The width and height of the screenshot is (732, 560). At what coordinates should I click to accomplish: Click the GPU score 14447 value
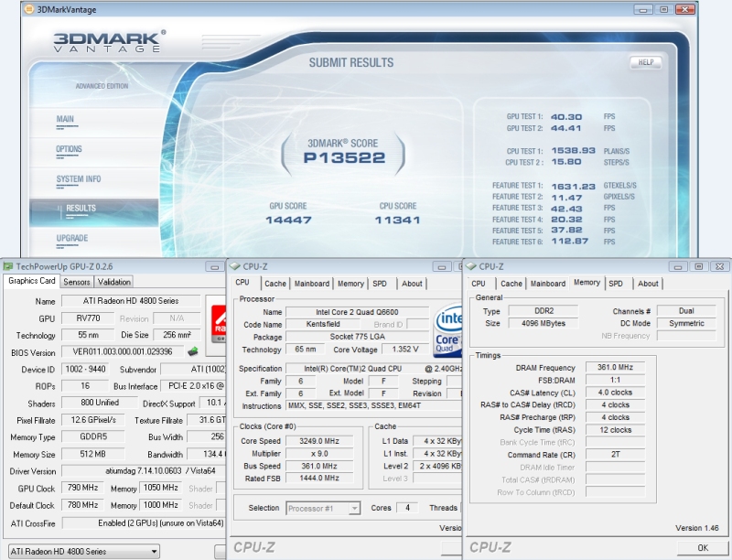click(288, 220)
